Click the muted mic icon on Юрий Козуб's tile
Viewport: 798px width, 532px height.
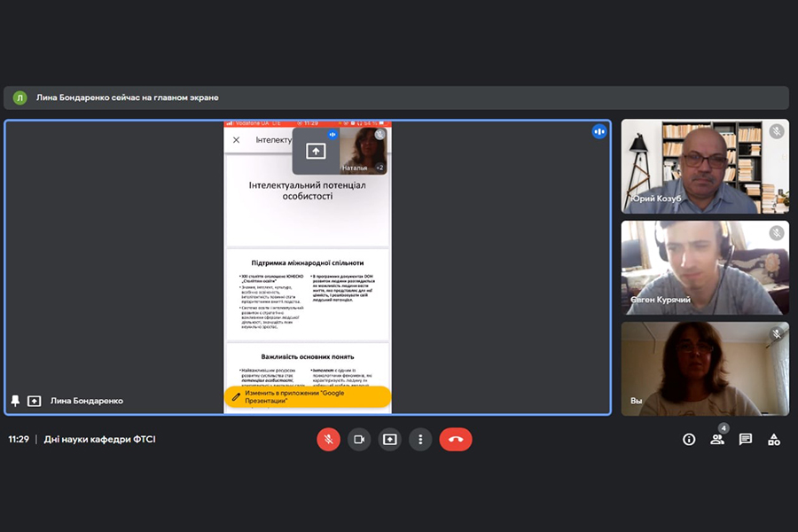click(777, 132)
